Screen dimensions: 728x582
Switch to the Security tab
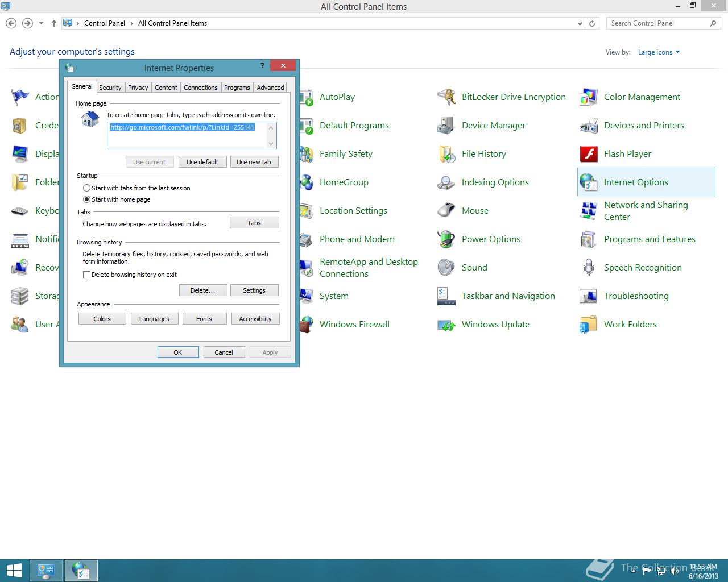tap(110, 88)
